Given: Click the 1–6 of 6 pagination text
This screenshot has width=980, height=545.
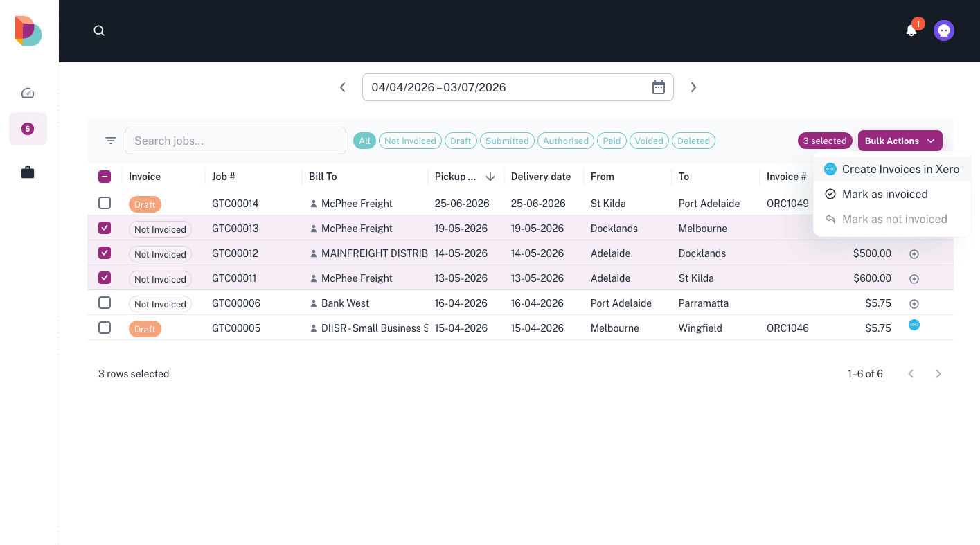Looking at the screenshot, I should [865, 374].
